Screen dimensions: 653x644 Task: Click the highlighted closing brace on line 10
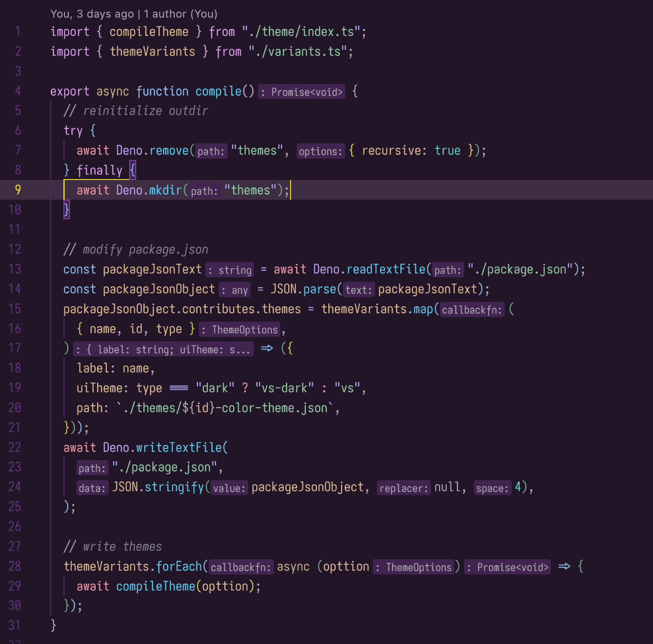[67, 210]
